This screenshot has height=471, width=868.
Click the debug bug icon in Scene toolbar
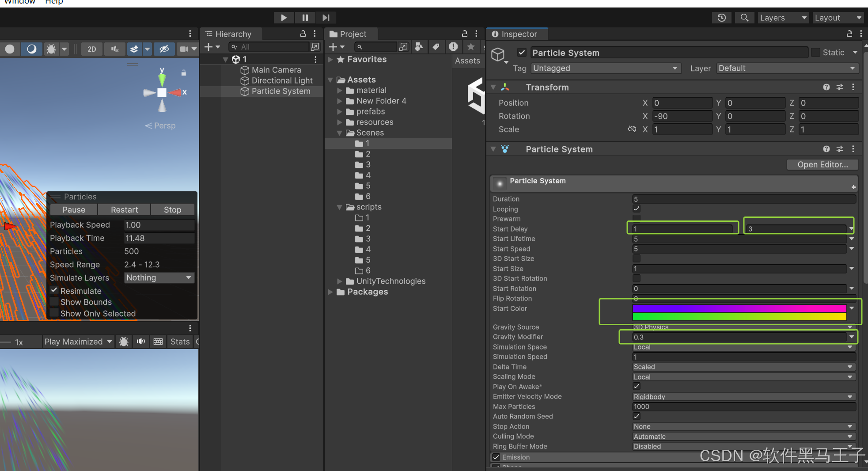(51, 49)
